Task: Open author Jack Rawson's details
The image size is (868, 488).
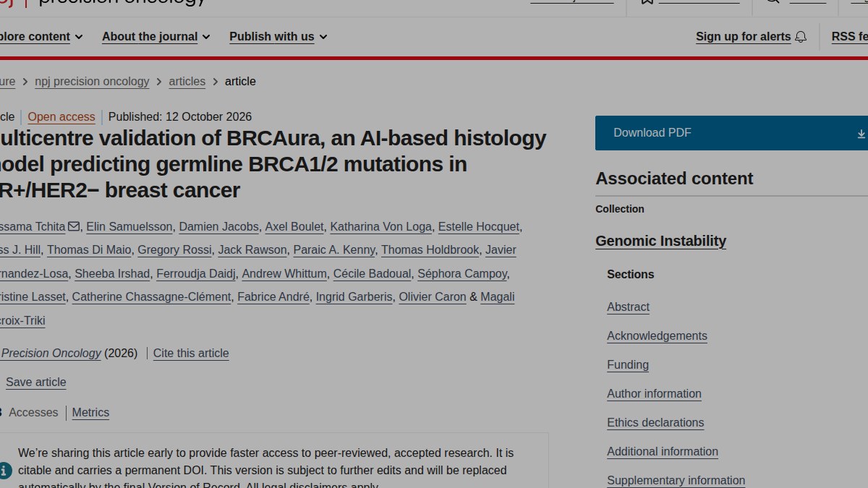Action: pyautogui.click(x=252, y=249)
